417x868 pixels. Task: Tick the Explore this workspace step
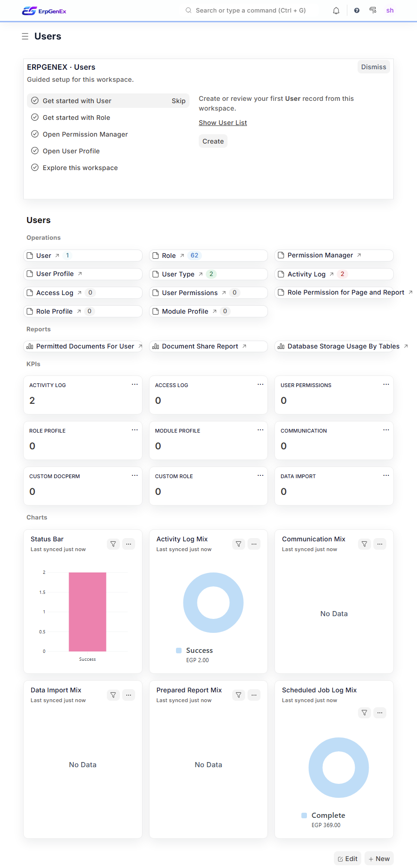[35, 168]
